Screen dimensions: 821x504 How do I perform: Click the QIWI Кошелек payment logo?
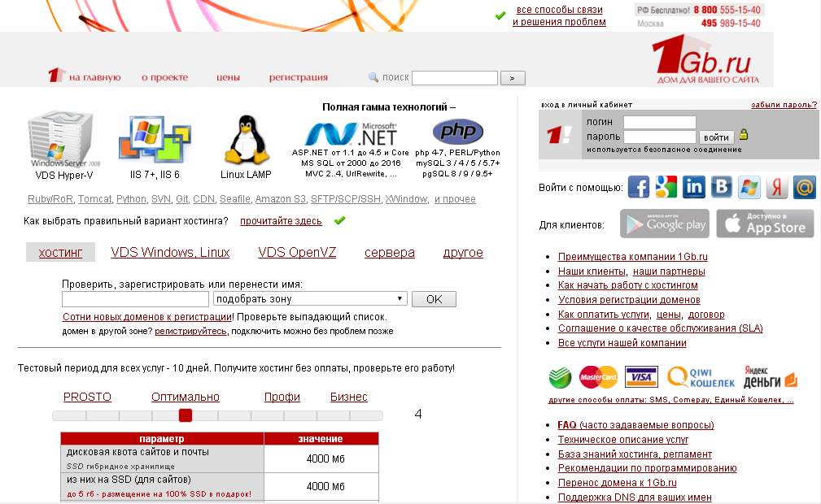click(x=701, y=377)
